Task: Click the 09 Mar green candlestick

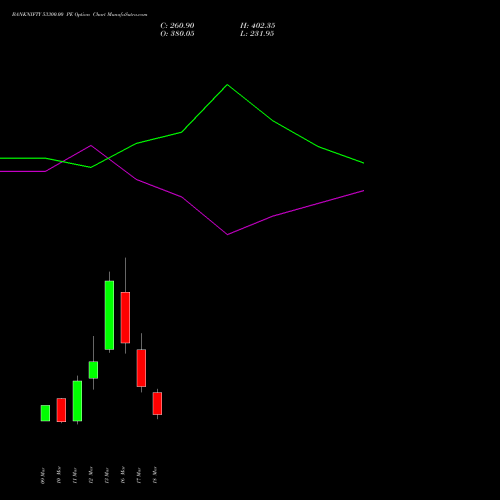Action: 45,413
